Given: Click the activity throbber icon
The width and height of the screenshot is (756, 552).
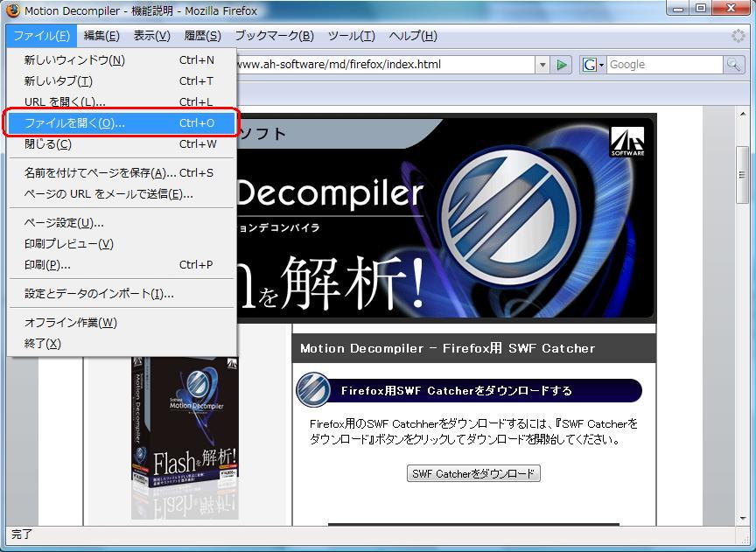Looking at the screenshot, I should [738, 36].
